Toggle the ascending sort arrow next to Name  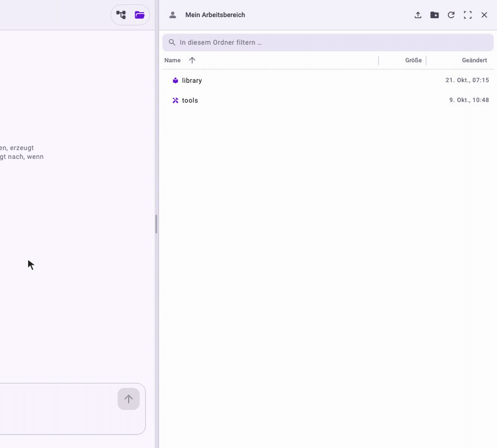click(x=192, y=60)
